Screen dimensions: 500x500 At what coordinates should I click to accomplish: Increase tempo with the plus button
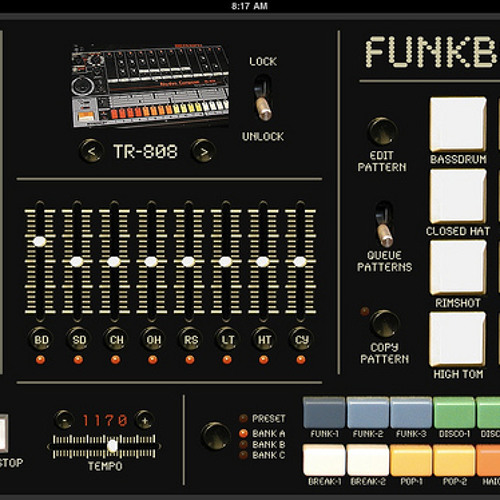click(145, 420)
